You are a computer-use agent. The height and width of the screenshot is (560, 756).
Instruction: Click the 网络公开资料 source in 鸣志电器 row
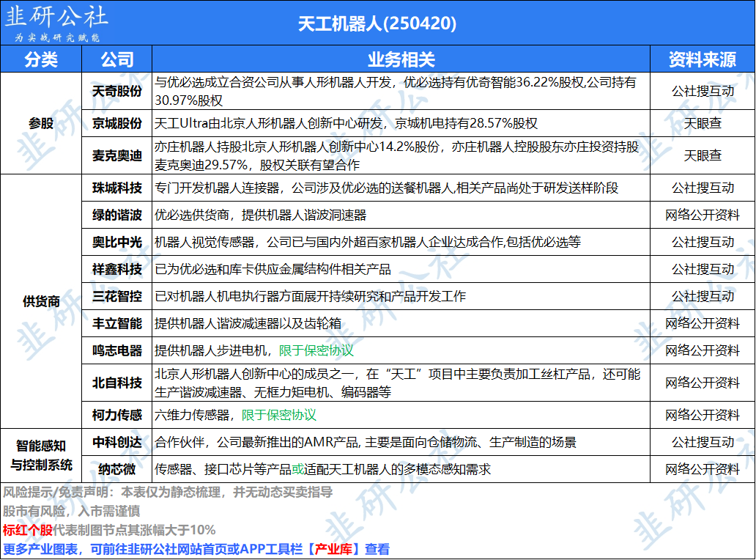[703, 350]
